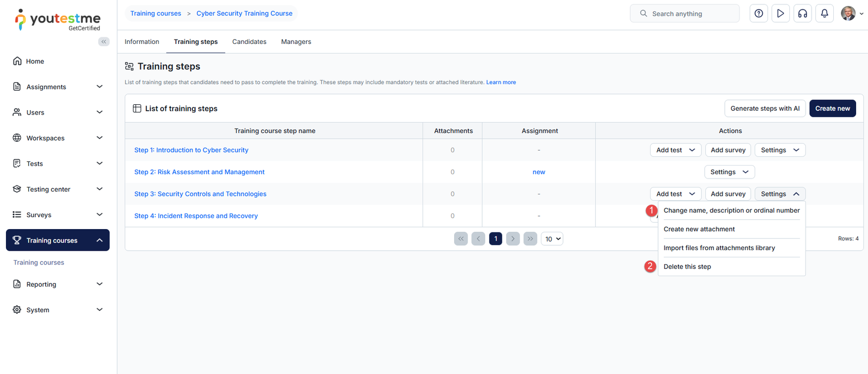Image resolution: width=868 pixels, height=374 pixels.
Task: Open Add test dropdown for Step 1
Action: 675,150
